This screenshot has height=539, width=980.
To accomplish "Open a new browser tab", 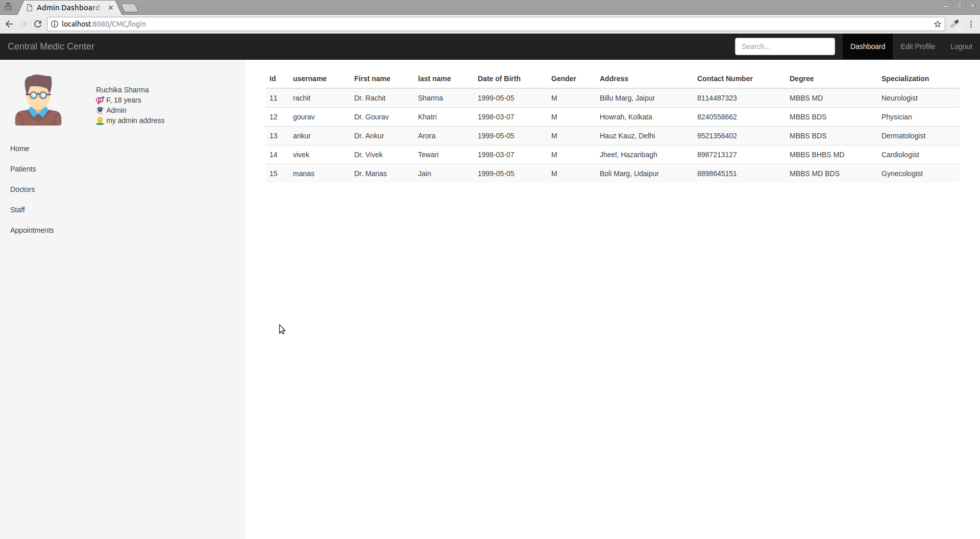I will 130,8.
